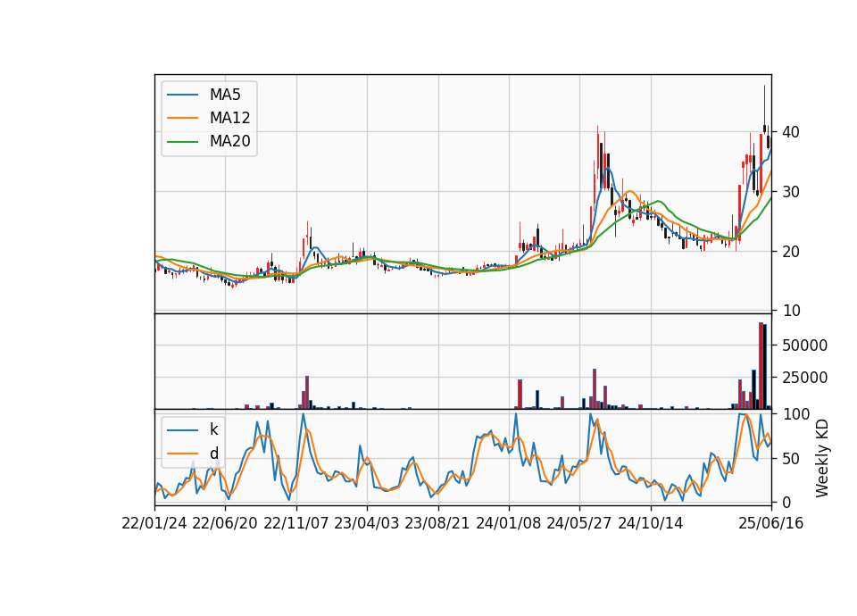Click the 22/11/07 date tick label
Image resolution: width=857 pixels, height=616 pixels.
[296, 523]
